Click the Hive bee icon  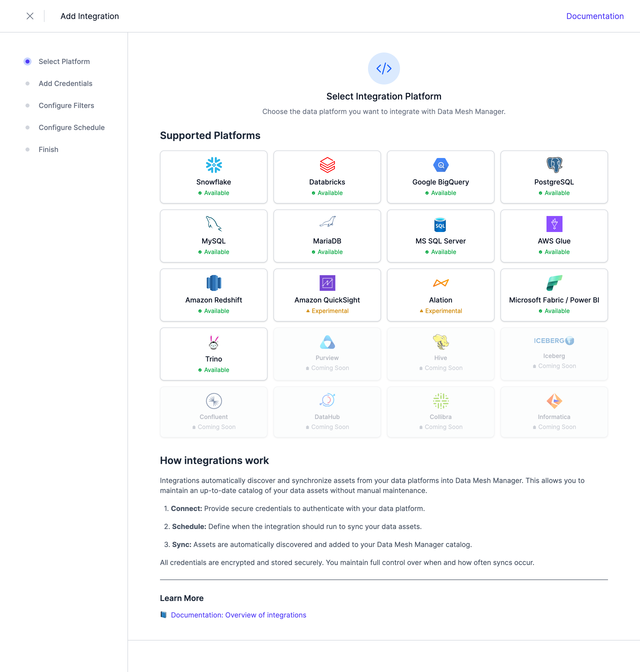pyautogui.click(x=441, y=342)
